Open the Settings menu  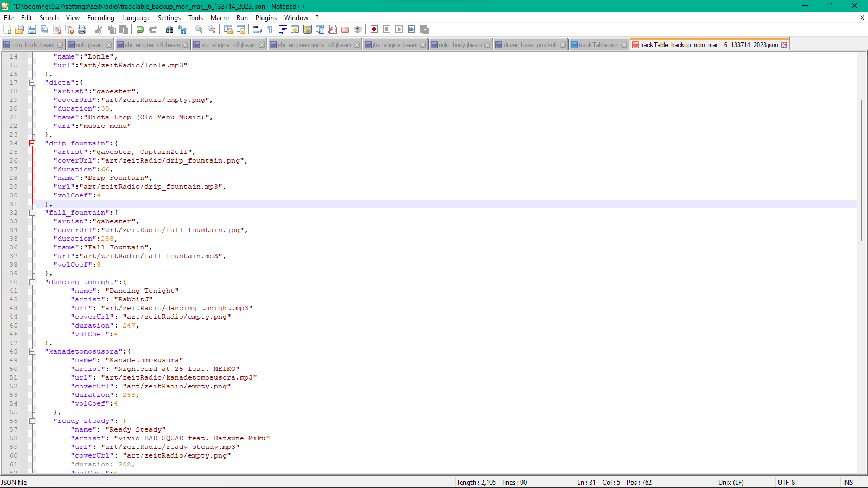tap(169, 18)
